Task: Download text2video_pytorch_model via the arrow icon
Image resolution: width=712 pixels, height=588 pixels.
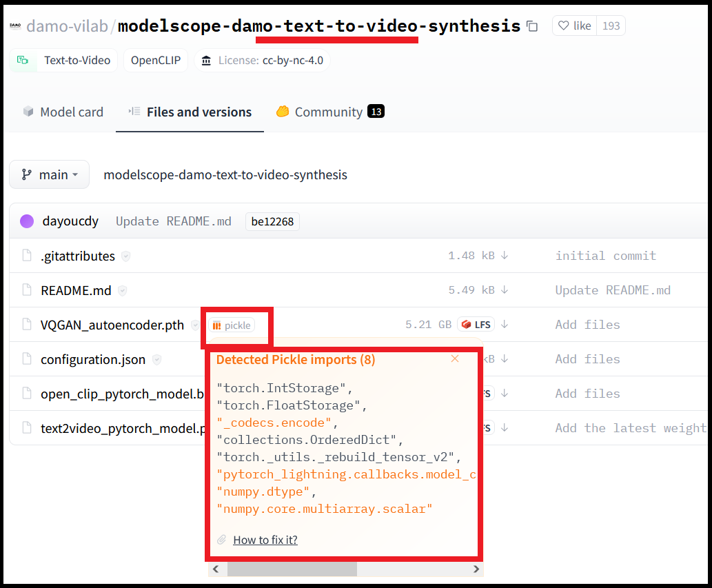Action: click(505, 427)
